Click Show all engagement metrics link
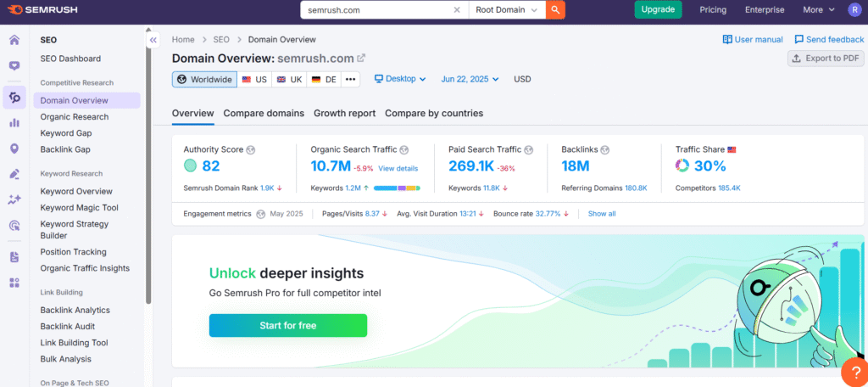Image resolution: width=868 pixels, height=387 pixels. tap(602, 214)
